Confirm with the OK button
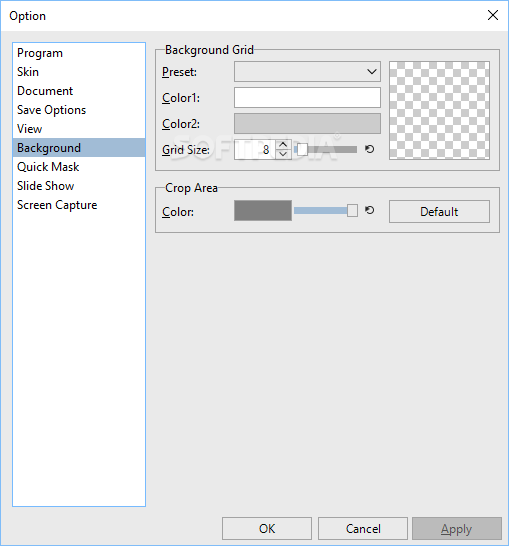This screenshot has height=546, width=509. pos(267,529)
